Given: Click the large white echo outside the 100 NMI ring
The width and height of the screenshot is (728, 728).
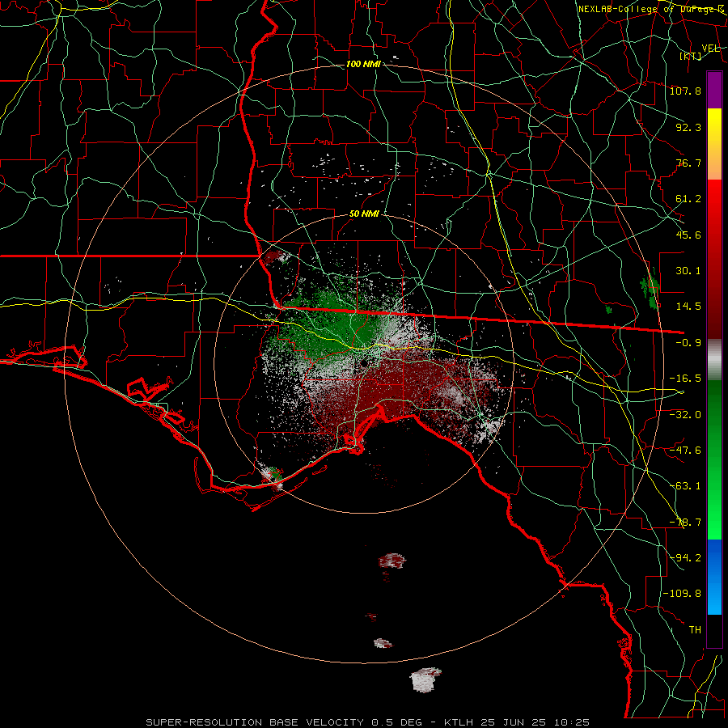Looking at the screenshot, I should (425, 679).
